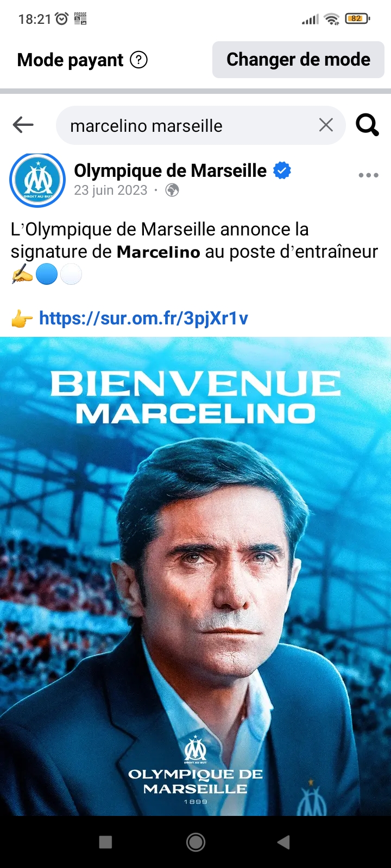The height and width of the screenshot is (868, 391).
Task: Tap the Android home circle button
Action: point(195,842)
